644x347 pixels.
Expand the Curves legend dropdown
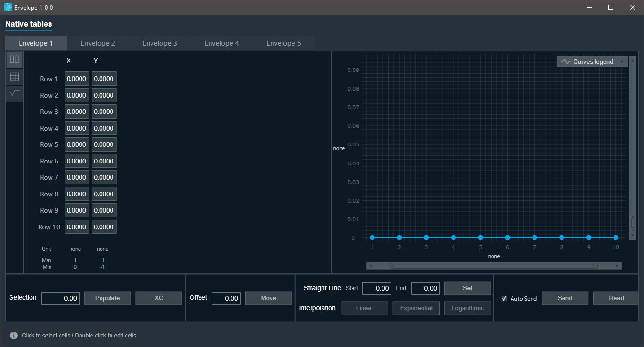tap(622, 61)
